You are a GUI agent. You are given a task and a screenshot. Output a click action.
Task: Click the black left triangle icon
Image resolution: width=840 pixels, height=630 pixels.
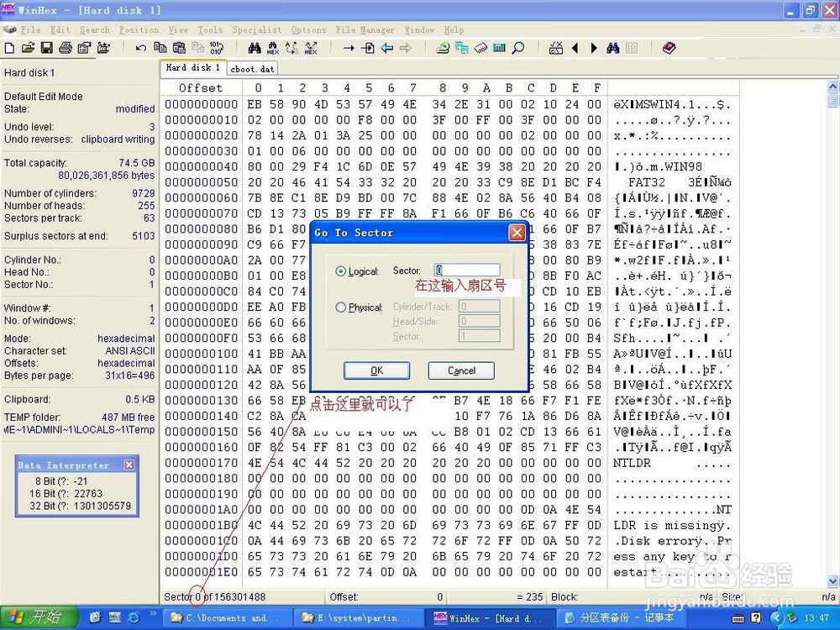coord(575,48)
